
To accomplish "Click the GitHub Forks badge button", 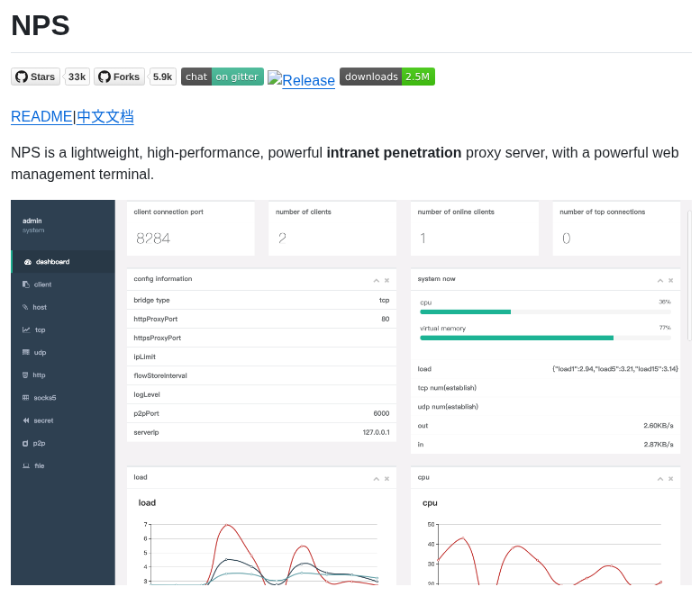I will [x=119, y=77].
